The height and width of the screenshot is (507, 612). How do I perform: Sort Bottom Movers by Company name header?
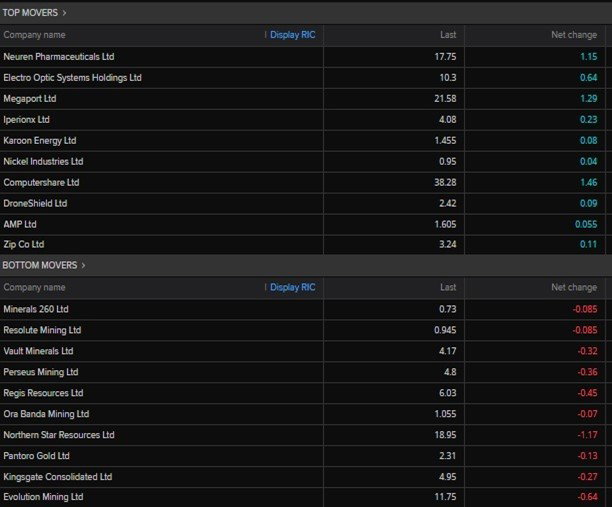tap(34, 287)
